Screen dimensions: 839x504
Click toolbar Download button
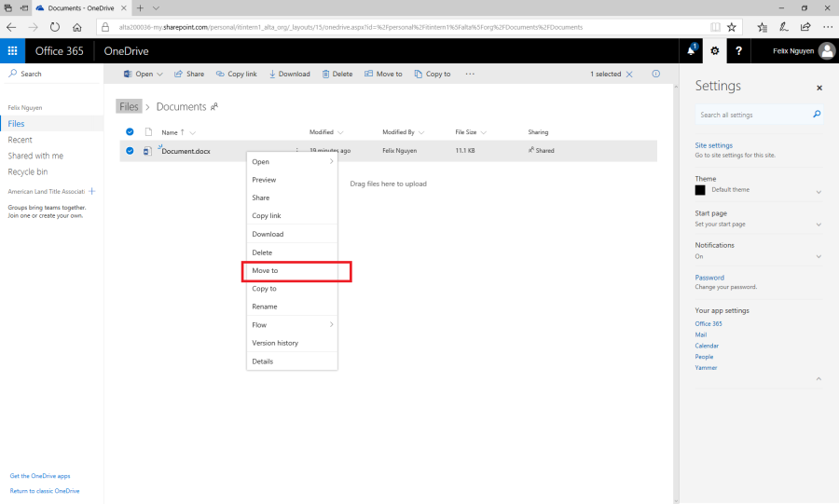[x=290, y=74]
